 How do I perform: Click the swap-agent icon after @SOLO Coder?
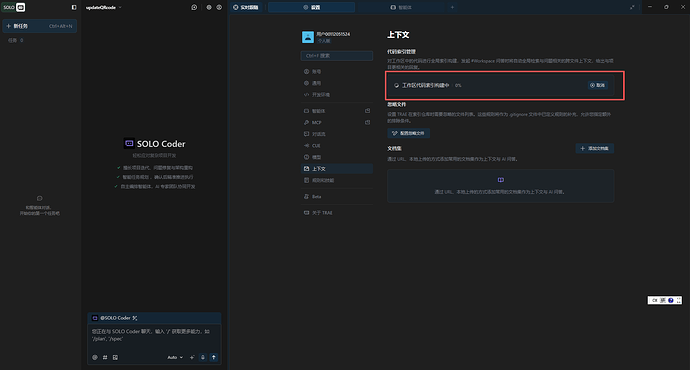pyautogui.click(x=135, y=318)
